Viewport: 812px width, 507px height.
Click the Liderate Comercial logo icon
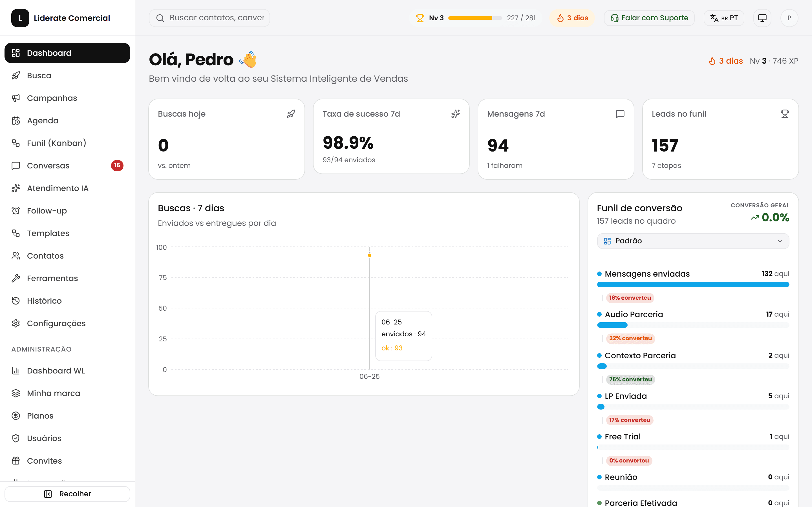point(20,18)
